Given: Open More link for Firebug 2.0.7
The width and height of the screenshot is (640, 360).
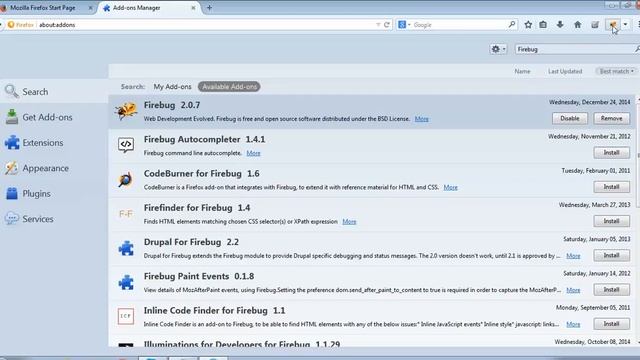Looking at the screenshot, I should pos(422,119).
